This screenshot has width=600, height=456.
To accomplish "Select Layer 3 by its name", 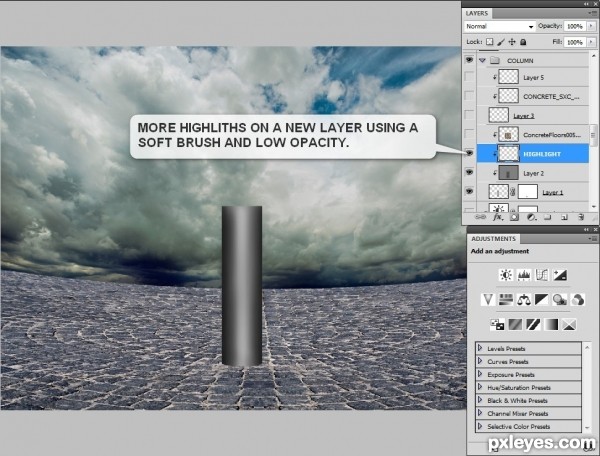I will [x=523, y=116].
